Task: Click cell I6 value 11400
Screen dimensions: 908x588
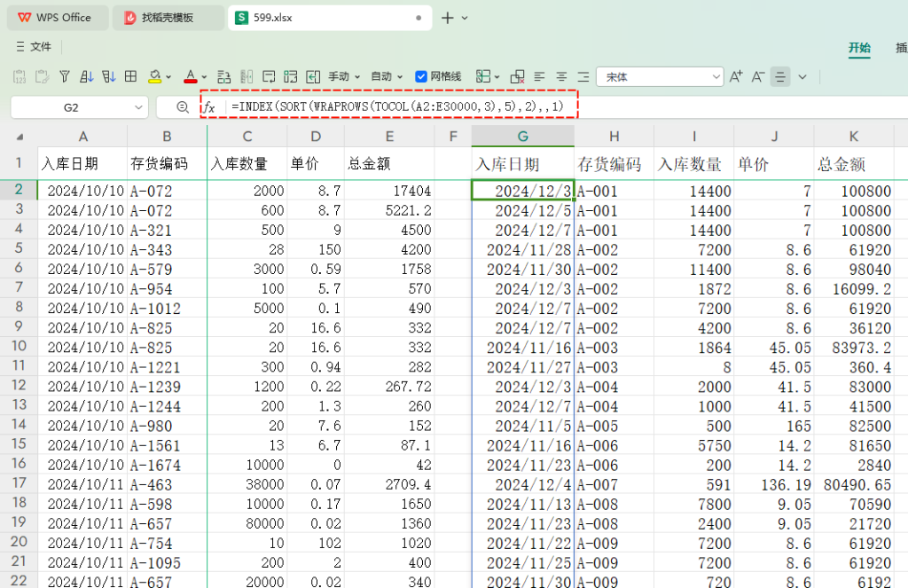Action: click(693, 269)
